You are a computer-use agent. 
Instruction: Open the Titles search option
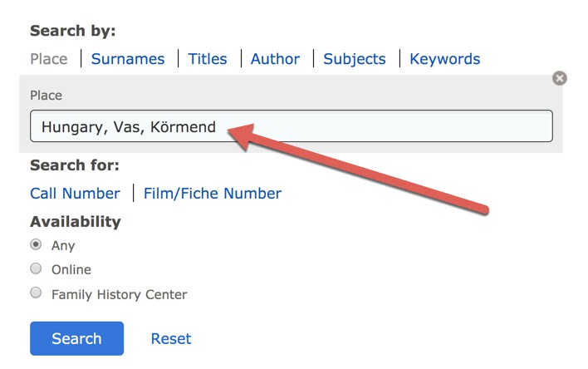click(x=208, y=59)
